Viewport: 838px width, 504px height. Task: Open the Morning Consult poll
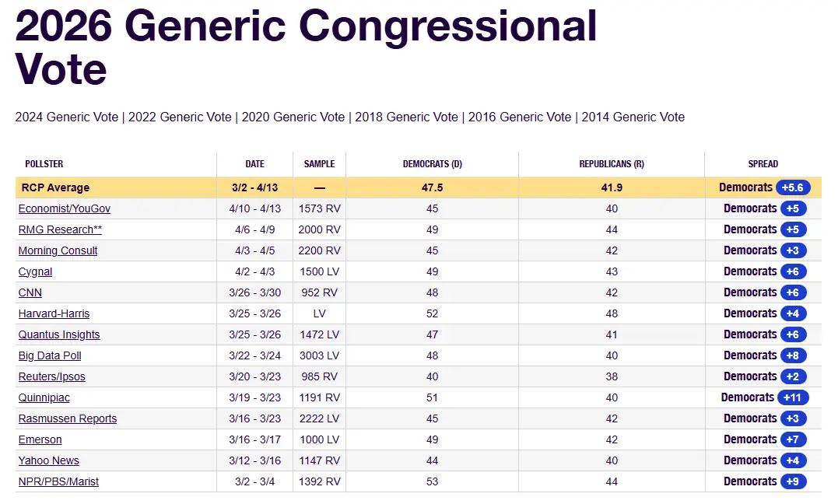58,250
